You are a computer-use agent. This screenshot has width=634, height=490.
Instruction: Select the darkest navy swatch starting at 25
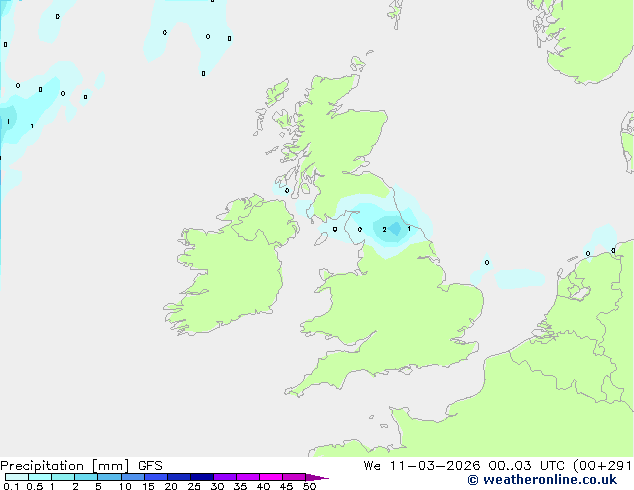(202, 477)
